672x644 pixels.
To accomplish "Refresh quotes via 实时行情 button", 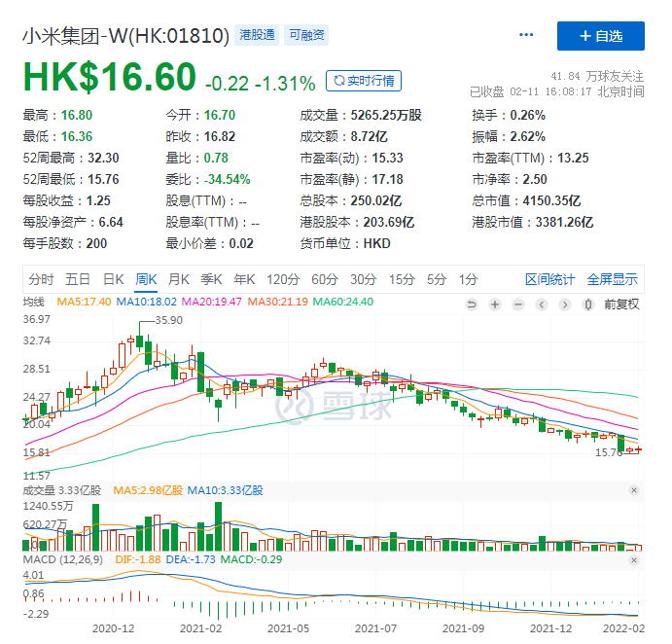I will coord(364,81).
